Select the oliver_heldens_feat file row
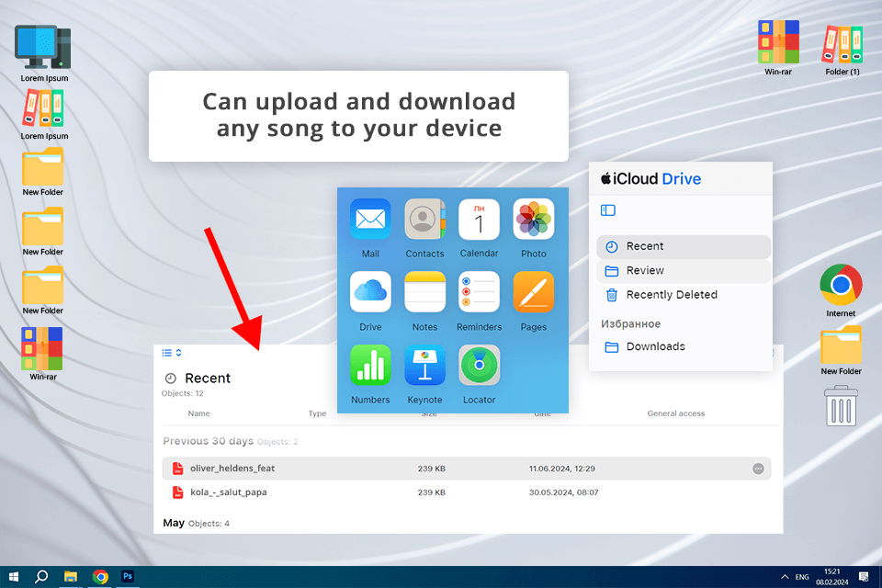882x588 pixels. click(x=467, y=469)
